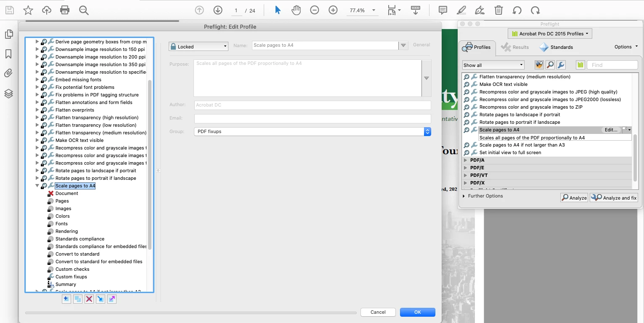Open Layers sidebar icon

[x=8, y=93]
